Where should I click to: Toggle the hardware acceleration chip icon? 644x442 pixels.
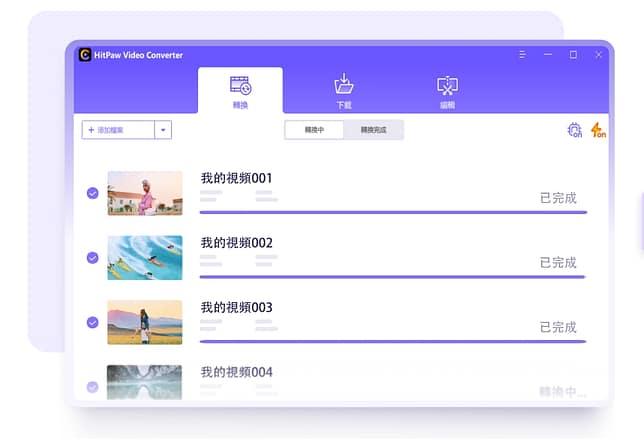point(575,130)
